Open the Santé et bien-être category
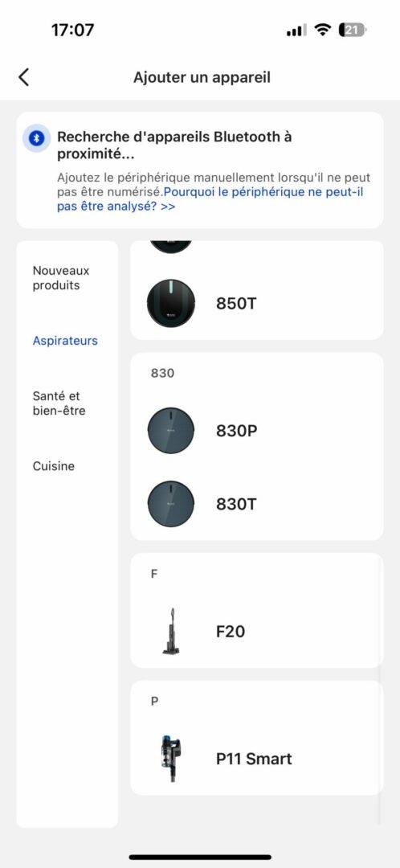This screenshot has height=868, width=400. tap(59, 403)
